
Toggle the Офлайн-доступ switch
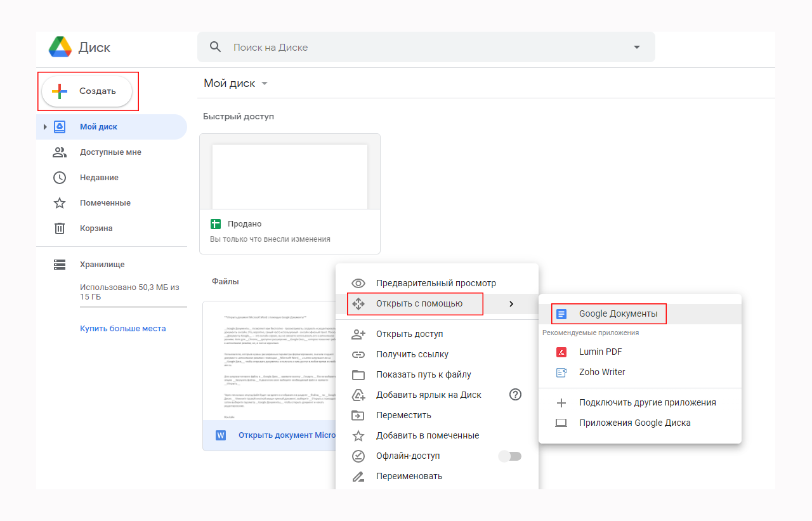coord(510,456)
